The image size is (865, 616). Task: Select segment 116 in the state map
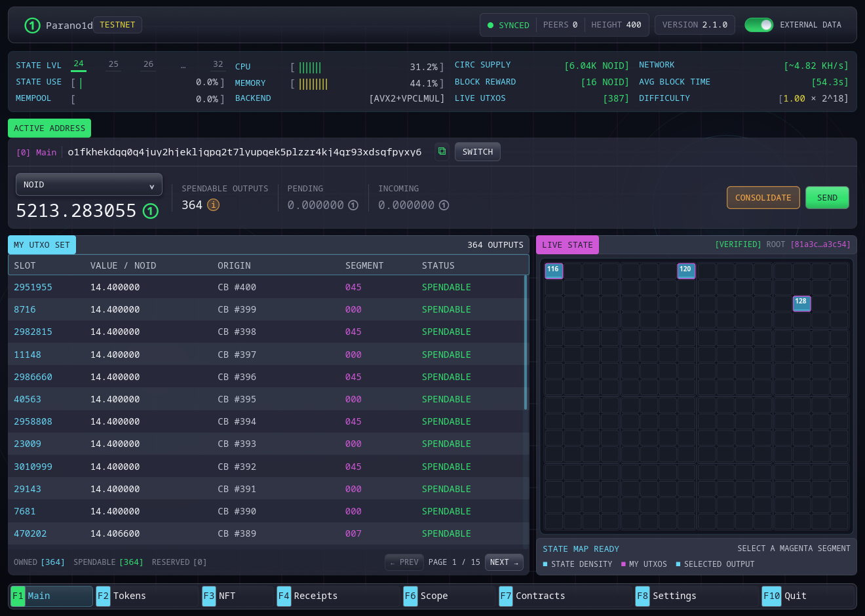pos(554,271)
